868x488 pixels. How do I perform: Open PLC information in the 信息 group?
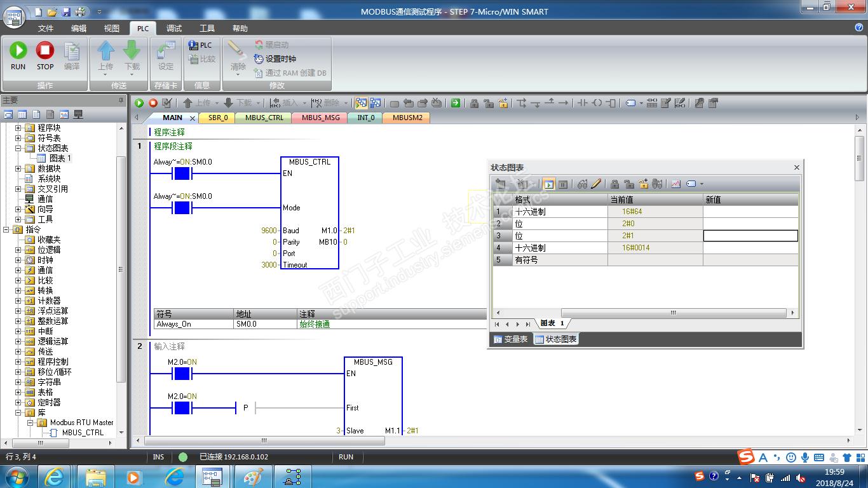(201, 45)
